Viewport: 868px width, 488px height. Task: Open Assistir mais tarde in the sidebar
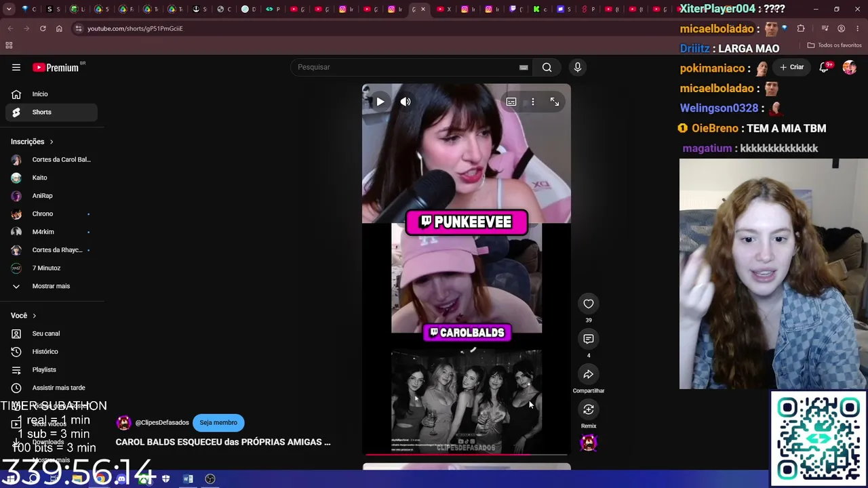coord(52,388)
